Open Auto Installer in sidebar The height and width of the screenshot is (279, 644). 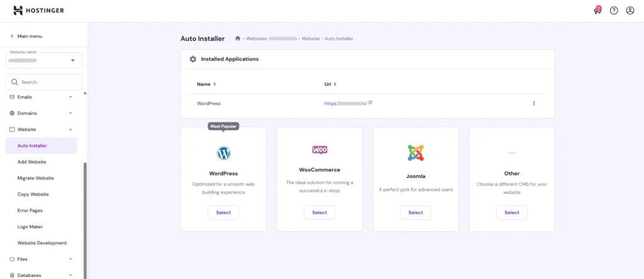(x=41, y=145)
